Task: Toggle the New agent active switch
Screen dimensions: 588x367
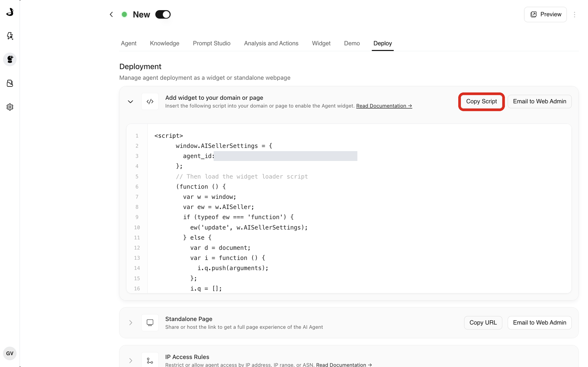Action: (163, 14)
